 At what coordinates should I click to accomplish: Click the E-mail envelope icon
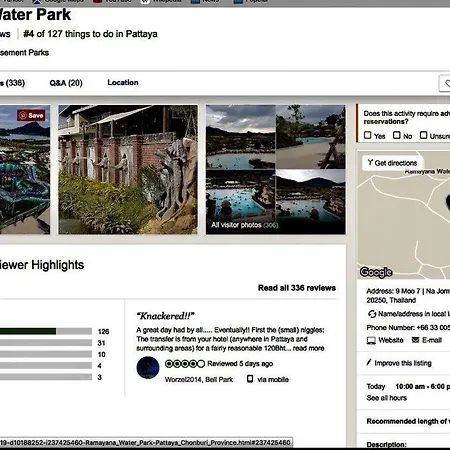pos(415,340)
